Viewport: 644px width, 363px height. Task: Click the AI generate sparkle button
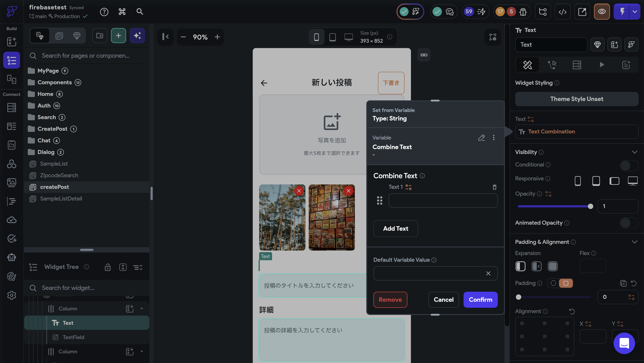click(x=137, y=36)
